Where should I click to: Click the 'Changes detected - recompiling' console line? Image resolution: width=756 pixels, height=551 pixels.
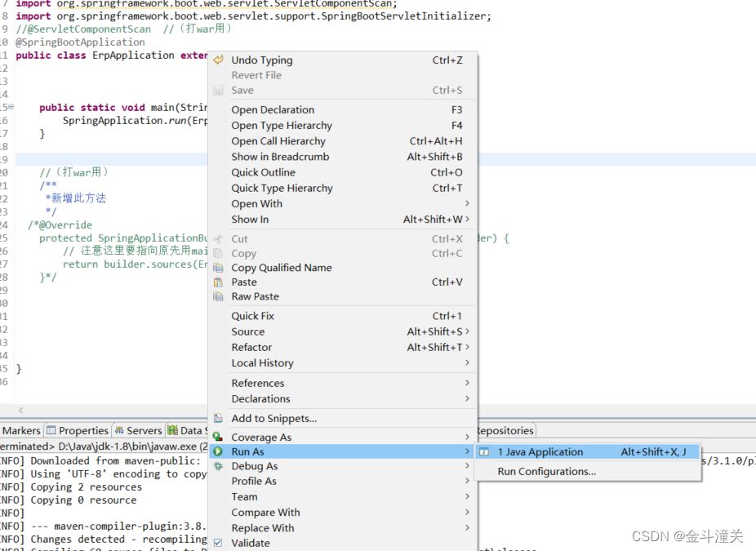pyautogui.click(x=104, y=539)
